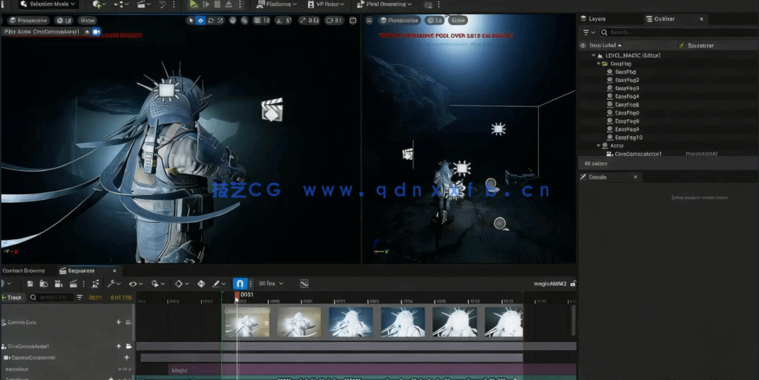Open the Selection Mode dropdown
The height and width of the screenshot is (380, 759).
coord(48,4)
